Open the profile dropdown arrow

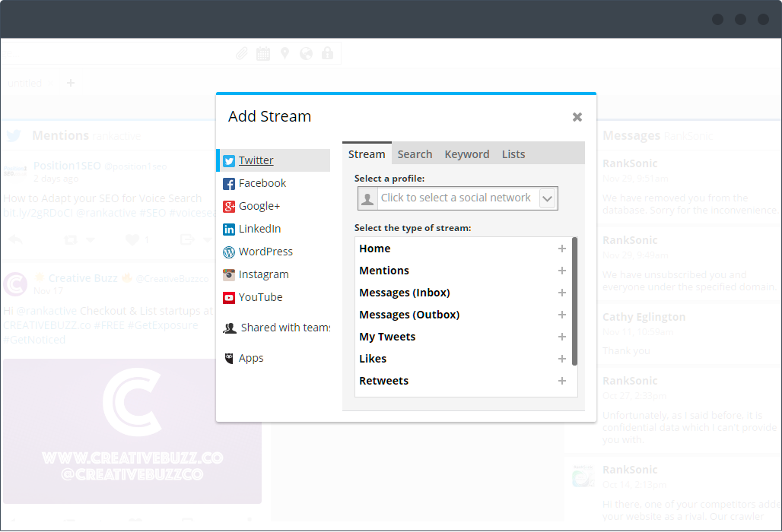point(548,198)
